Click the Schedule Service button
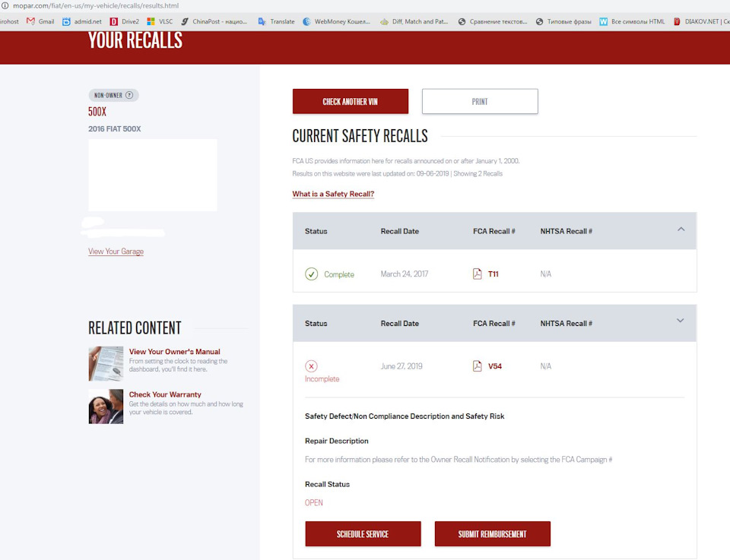 363,534
